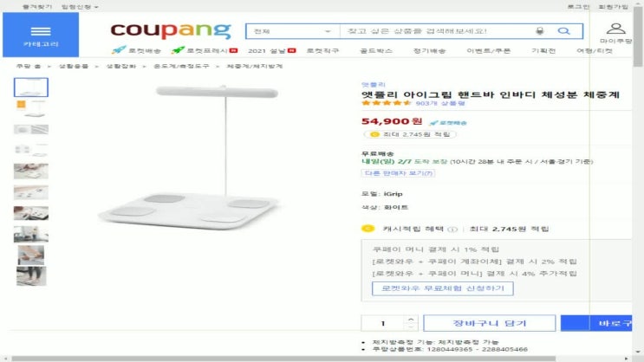Expand the store entry request dropdown at top
Viewport: 644px width, 362px height.
[80, 7]
